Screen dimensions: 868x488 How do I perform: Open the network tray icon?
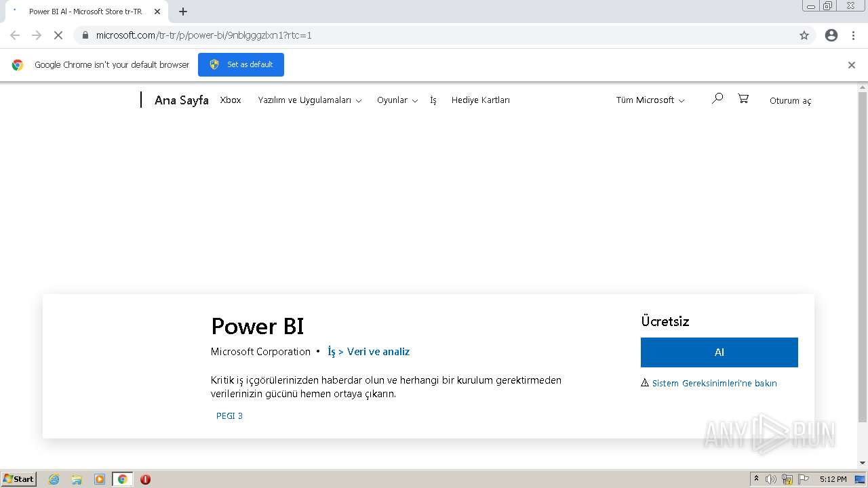pos(787,479)
